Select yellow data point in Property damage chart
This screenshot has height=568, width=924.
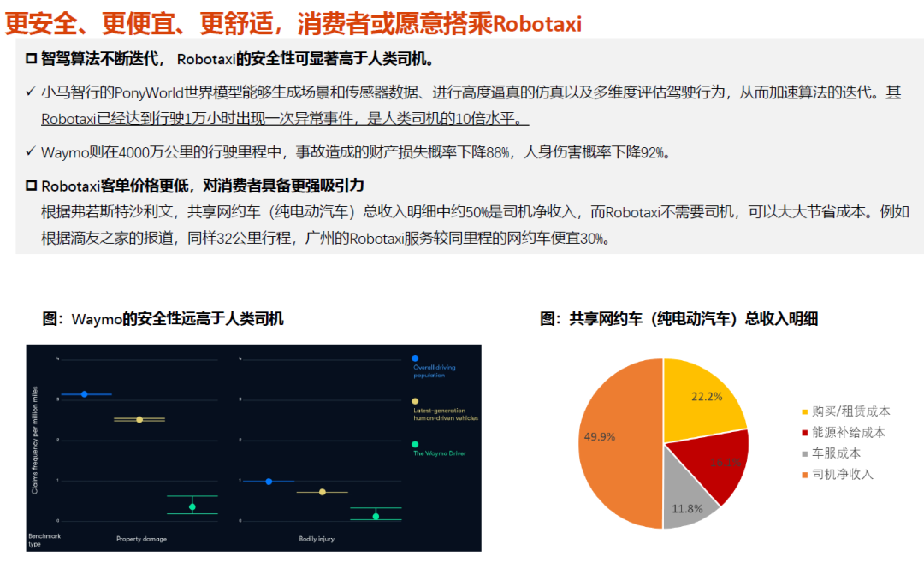point(139,419)
